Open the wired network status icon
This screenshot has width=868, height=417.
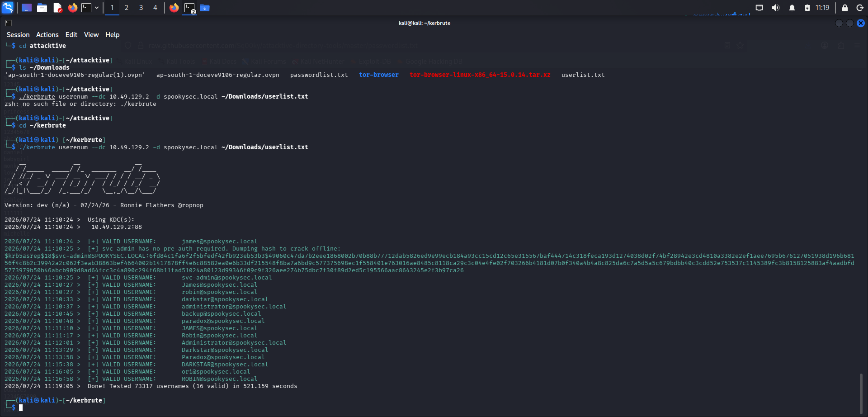[759, 8]
